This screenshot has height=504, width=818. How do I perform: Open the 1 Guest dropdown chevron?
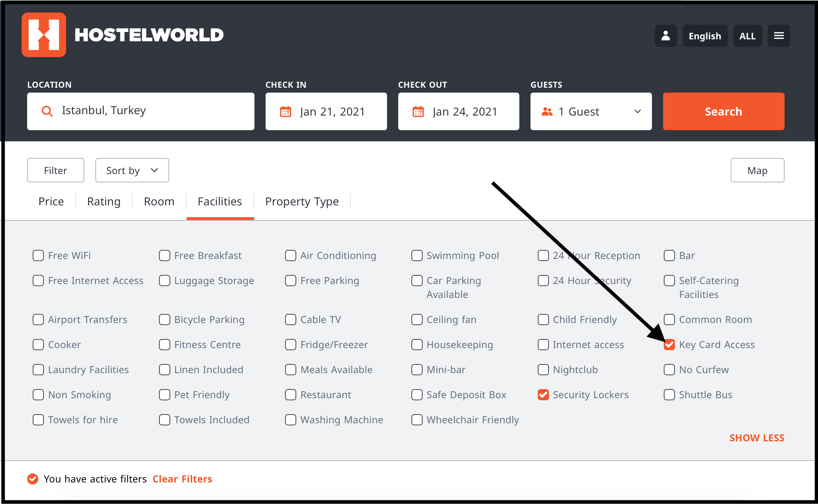637,112
